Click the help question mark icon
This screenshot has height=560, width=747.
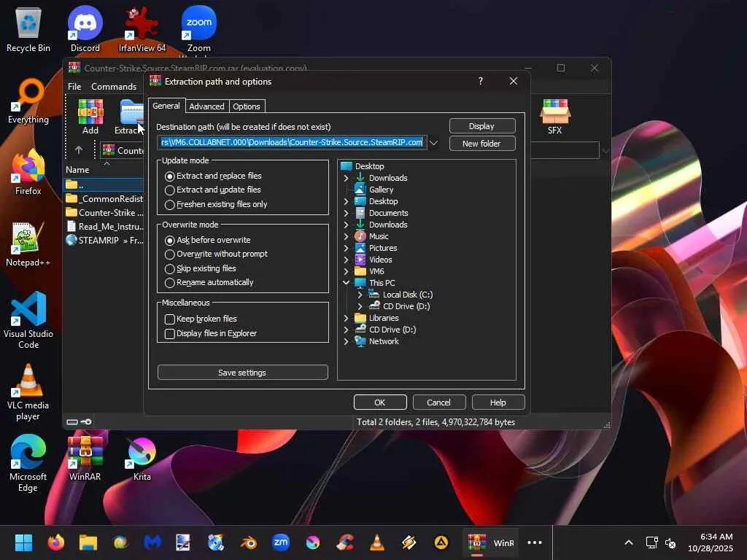pyautogui.click(x=480, y=81)
